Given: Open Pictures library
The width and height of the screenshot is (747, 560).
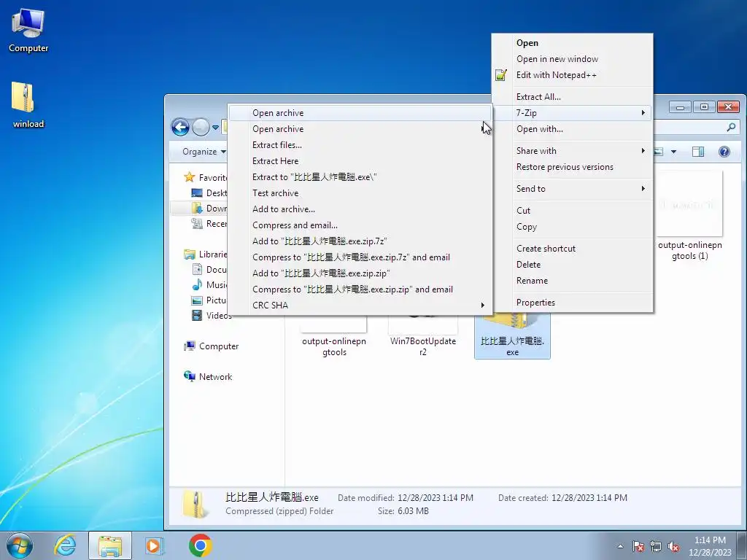Looking at the screenshot, I should coord(209,300).
